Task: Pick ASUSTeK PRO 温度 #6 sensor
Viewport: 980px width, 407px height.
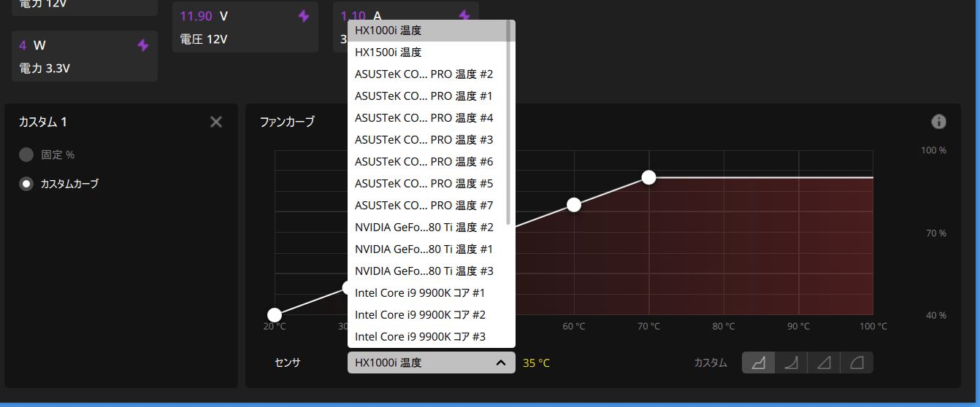Action: coord(429,162)
